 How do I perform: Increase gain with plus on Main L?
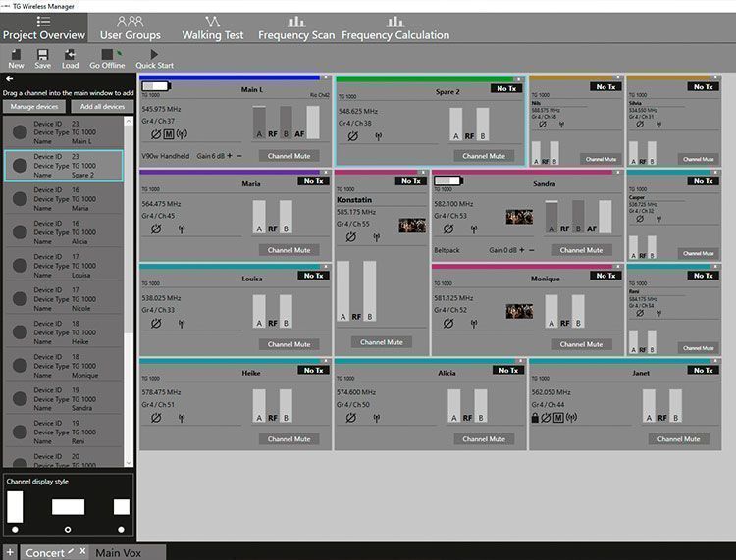click(230, 156)
